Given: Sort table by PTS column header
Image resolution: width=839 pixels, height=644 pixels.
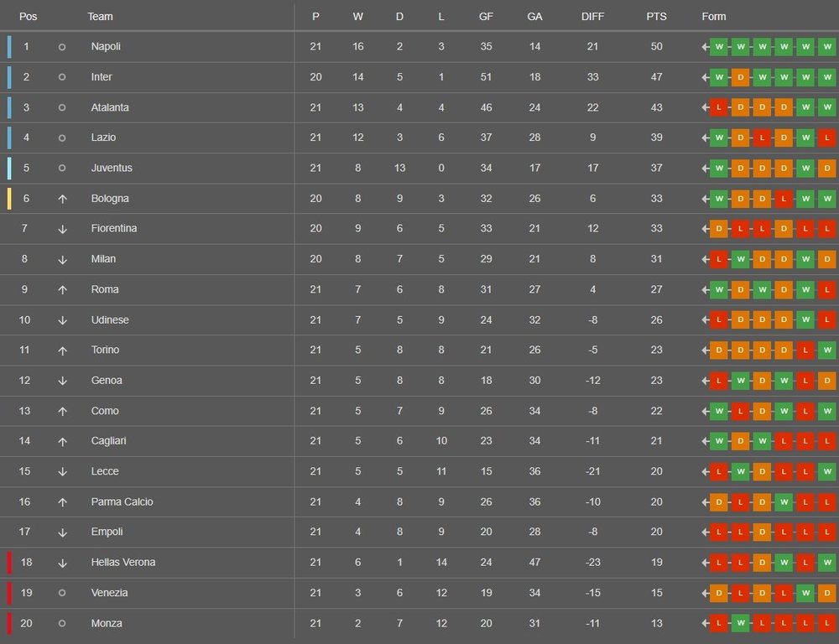Looking at the screenshot, I should click(656, 17).
